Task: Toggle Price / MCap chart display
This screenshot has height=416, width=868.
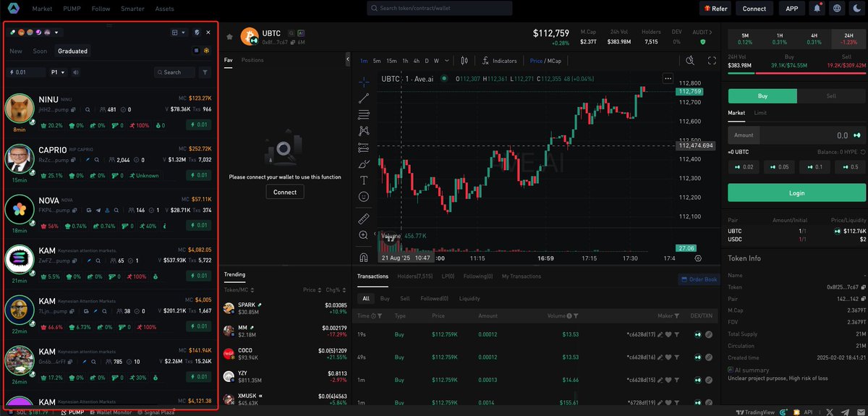Action: [545, 61]
